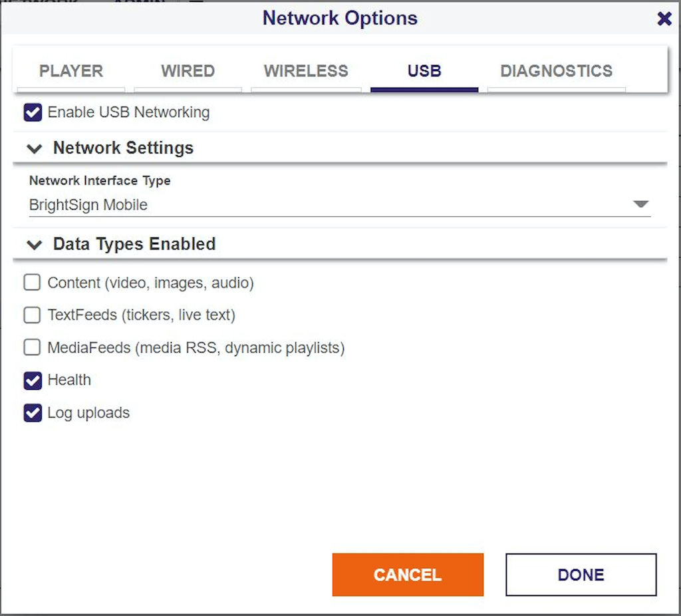
Task: Switch to the PLAYER tab
Action: point(71,71)
